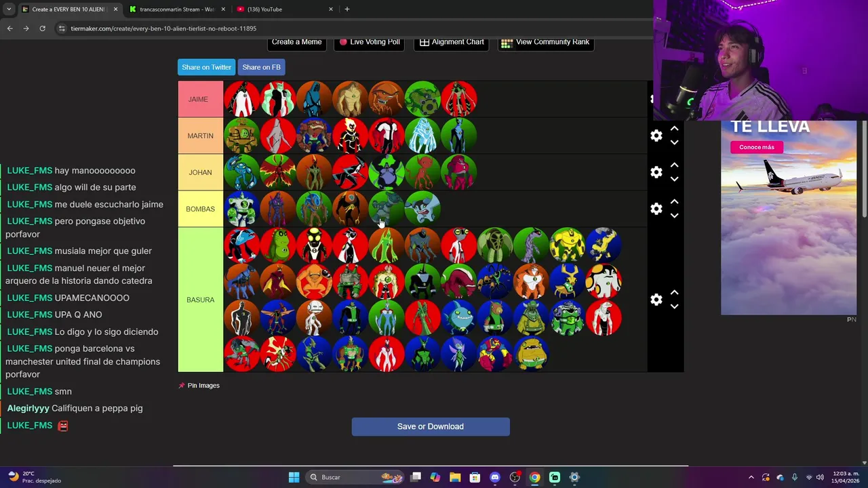Click Share on FB button
The height and width of the screenshot is (488, 868).
[261, 67]
